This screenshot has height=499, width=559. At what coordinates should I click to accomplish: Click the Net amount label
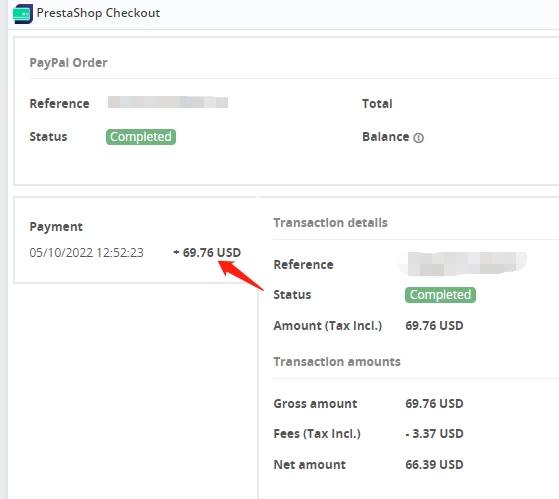tap(309, 465)
